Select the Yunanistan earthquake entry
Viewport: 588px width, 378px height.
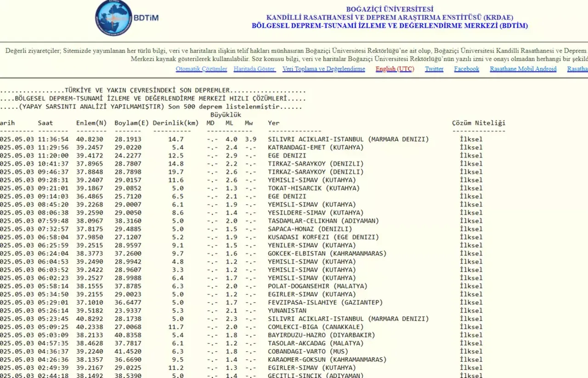coord(287,311)
